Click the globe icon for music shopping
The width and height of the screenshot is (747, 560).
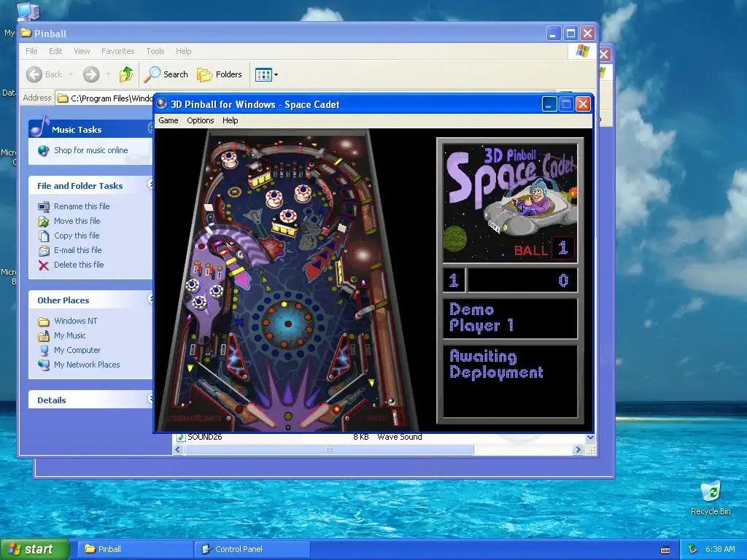[x=43, y=151]
